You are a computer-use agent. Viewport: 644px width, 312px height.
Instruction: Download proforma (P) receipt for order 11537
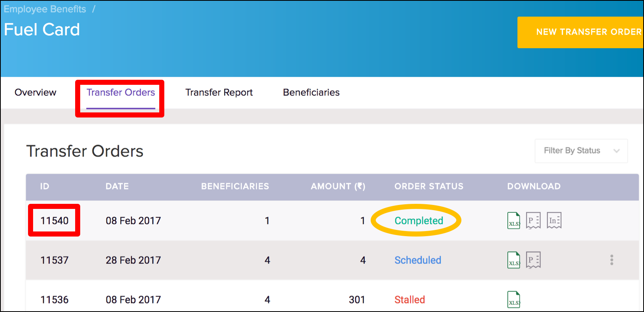[533, 260]
